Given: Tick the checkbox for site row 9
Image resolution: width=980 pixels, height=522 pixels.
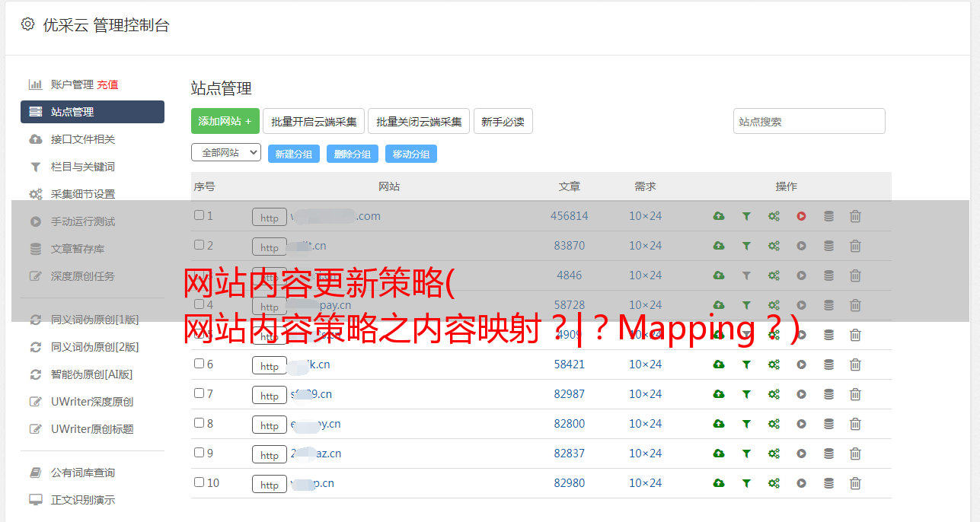Looking at the screenshot, I should coord(199,453).
